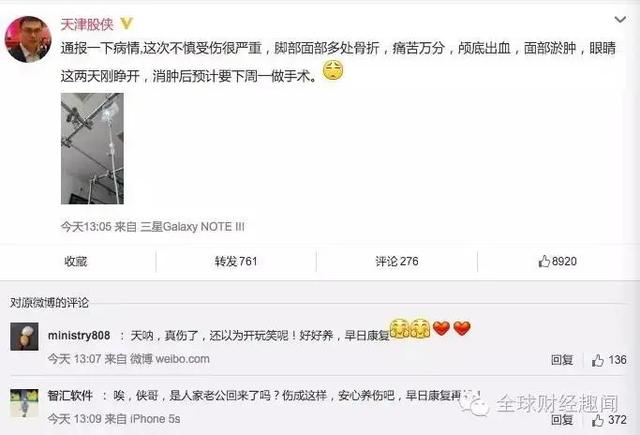Viewport: 640px width, 435px height.
Task: Click the 三星Galaxy NOTE III source link
Action: pyautogui.click(x=192, y=226)
